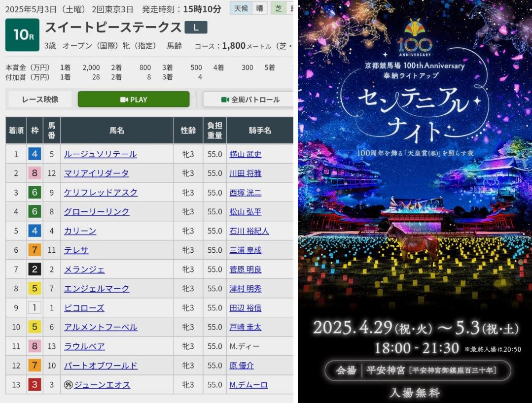Click the 10R race number badge
Image resolution: width=532 pixels, height=403 pixels.
[22, 35]
